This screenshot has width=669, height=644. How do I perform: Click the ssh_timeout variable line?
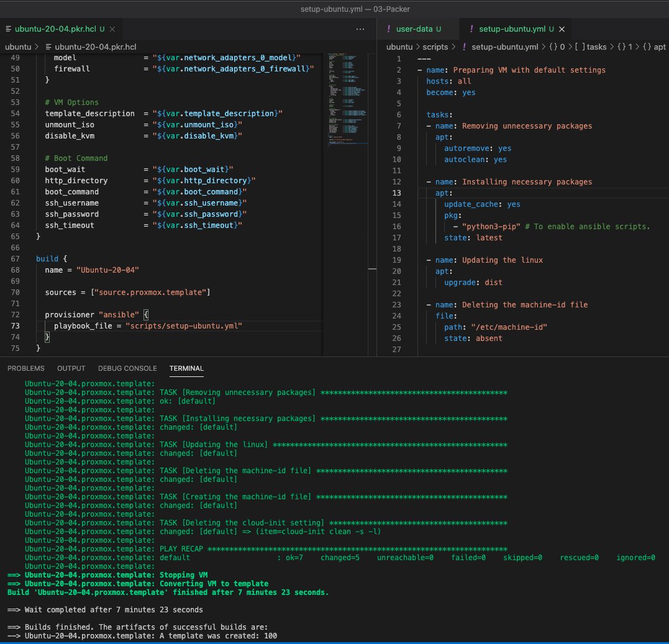143,225
